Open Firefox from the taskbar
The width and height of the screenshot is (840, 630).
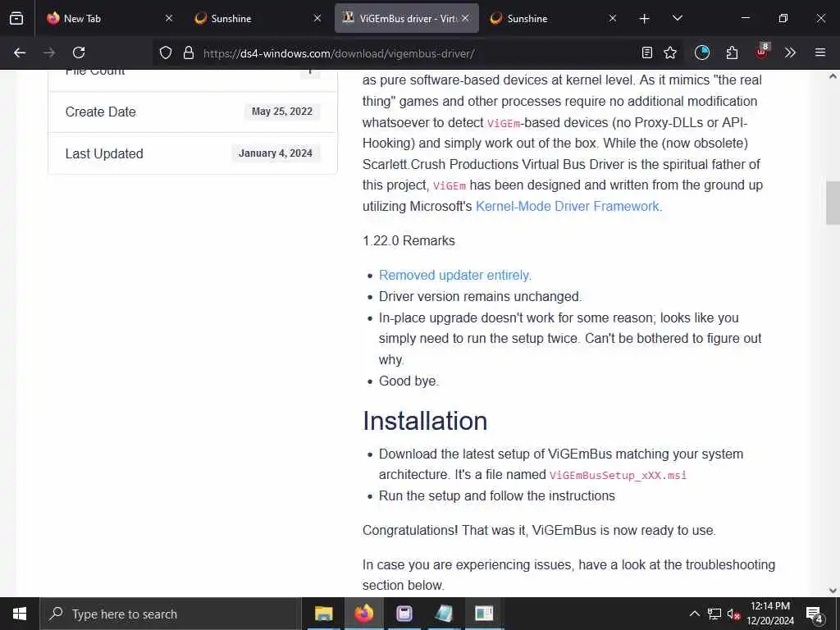(363, 614)
